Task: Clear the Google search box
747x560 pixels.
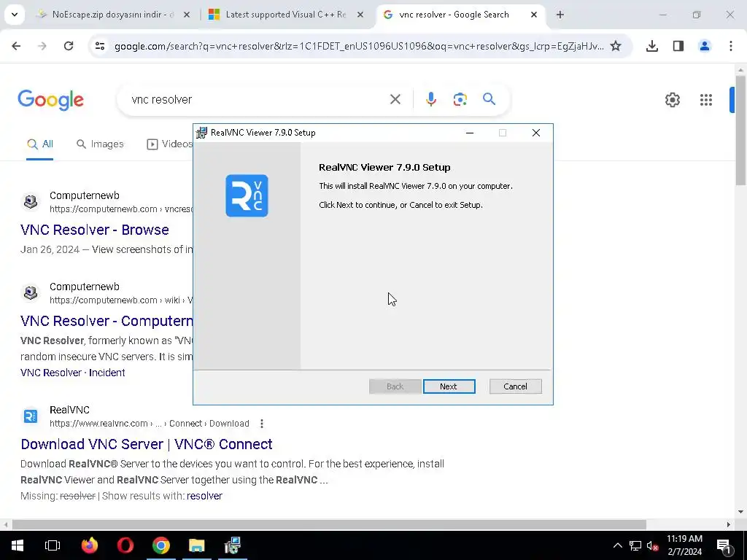Action: pos(395,99)
